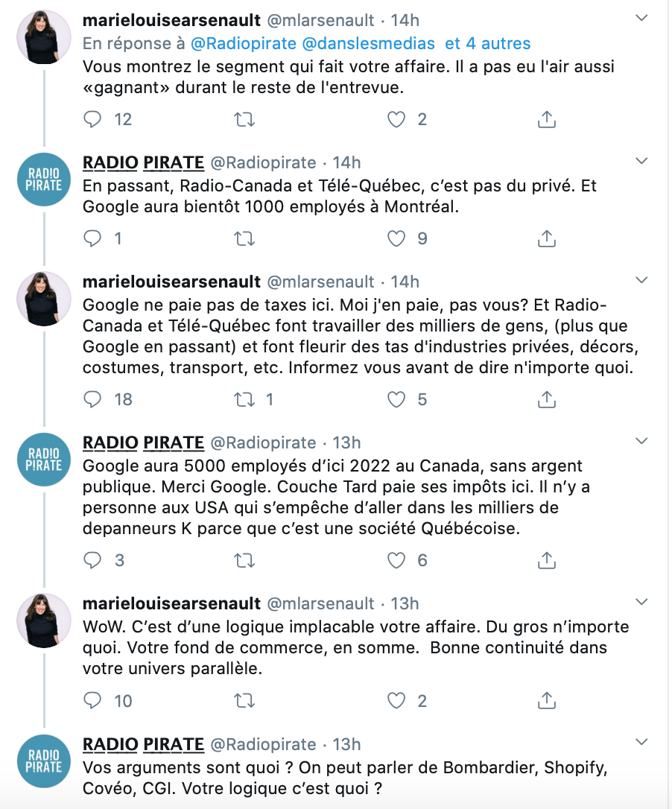The image size is (672, 809).
Task: Retweet the tweet with 1 retweet
Action: (x=244, y=400)
